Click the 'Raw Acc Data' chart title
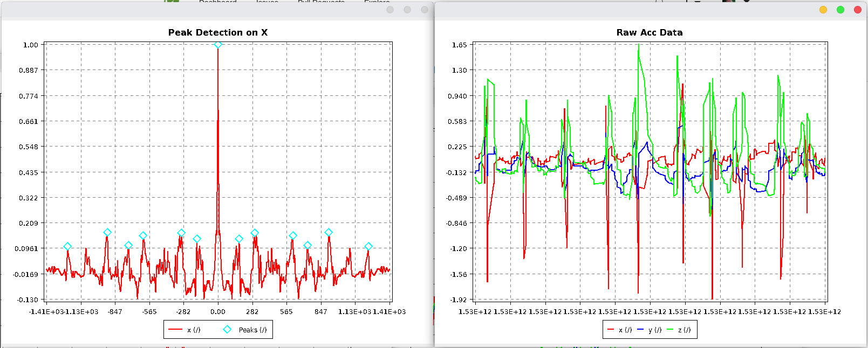Viewport: 868px width, 348px height. (x=650, y=32)
